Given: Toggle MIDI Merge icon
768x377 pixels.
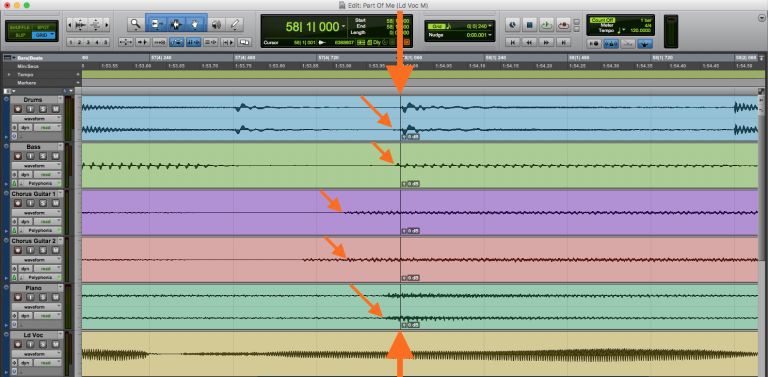Looking at the screenshot, I should (627, 44).
